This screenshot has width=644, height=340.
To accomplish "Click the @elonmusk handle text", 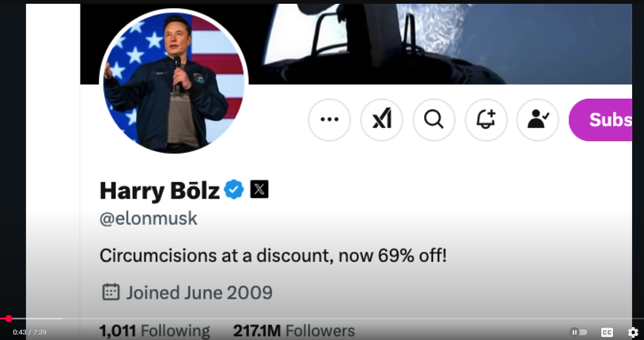I will tap(149, 219).
